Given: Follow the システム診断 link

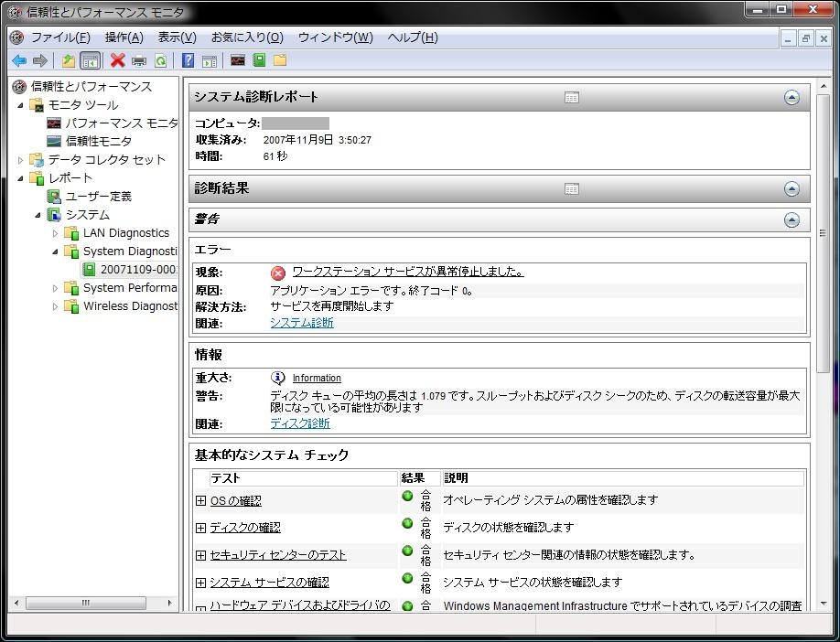Looking at the screenshot, I should click(302, 322).
